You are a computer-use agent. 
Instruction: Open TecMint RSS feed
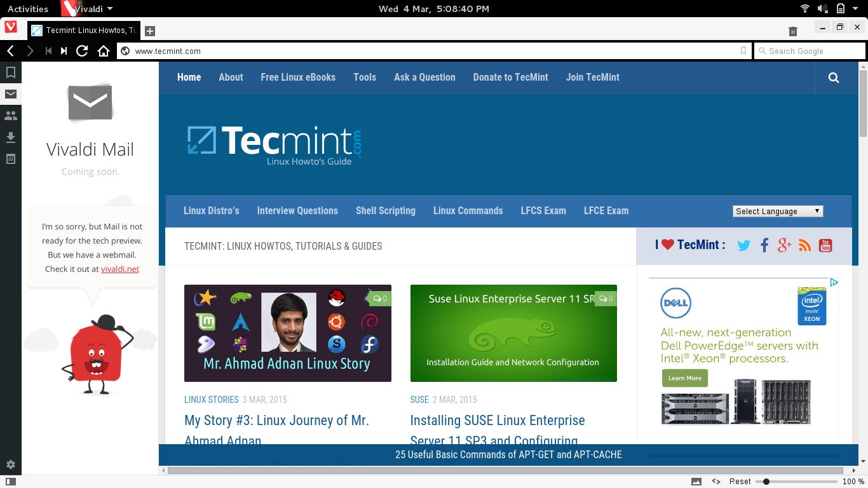[x=805, y=245]
